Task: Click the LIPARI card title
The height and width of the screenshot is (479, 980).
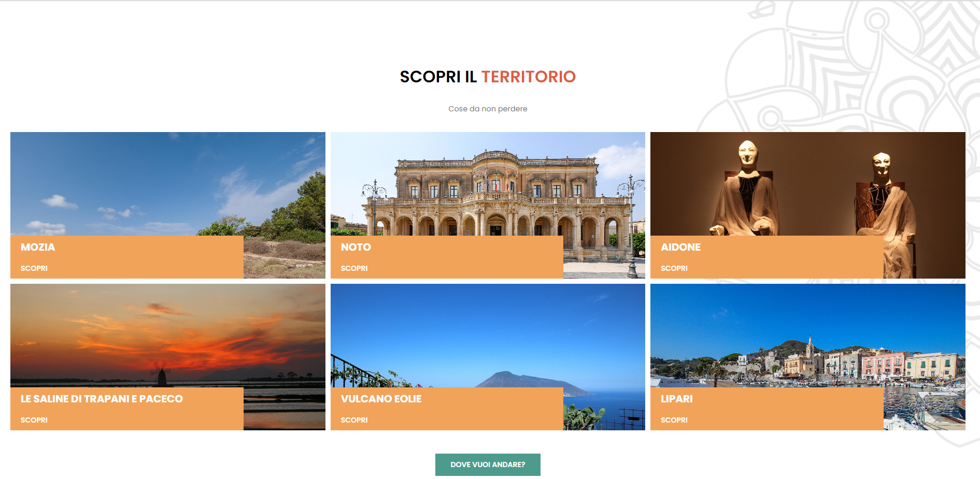Action: [x=677, y=399]
